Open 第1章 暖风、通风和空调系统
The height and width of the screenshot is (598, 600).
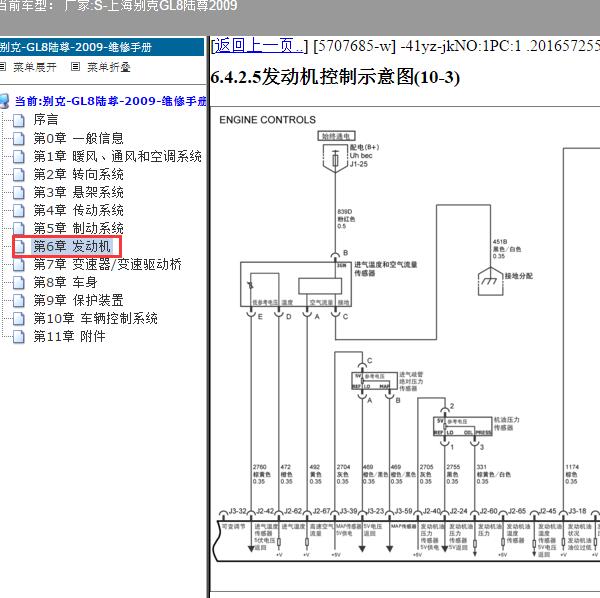point(117,156)
